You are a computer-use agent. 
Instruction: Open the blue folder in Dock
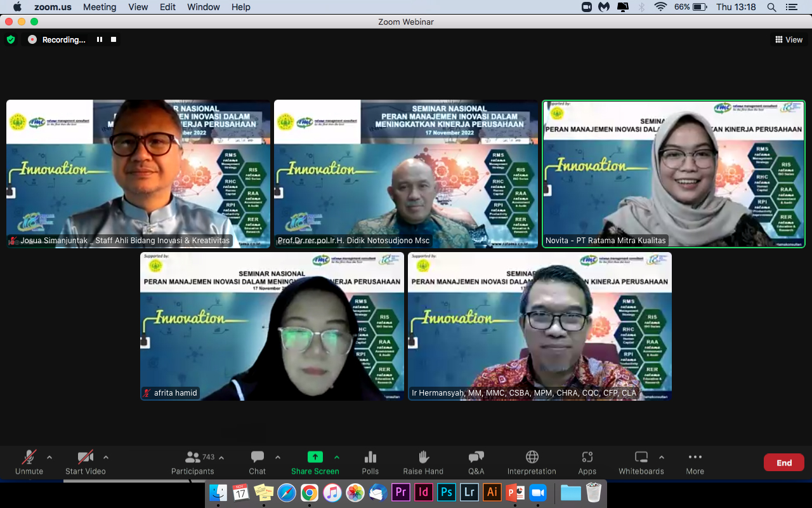click(571, 492)
